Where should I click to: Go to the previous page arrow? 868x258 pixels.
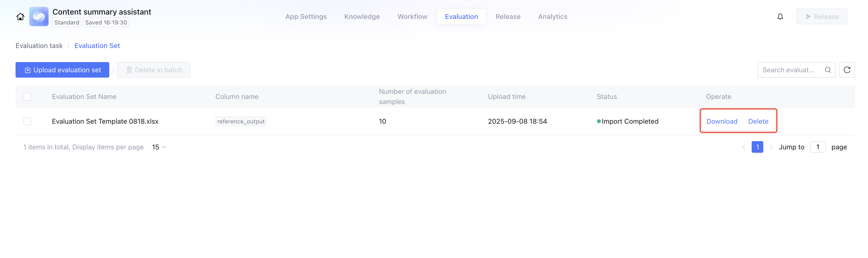coord(744,147)
